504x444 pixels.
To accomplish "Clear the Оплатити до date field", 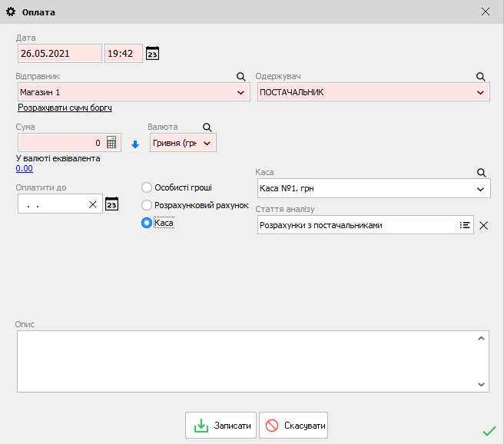I will pos(92,204).
